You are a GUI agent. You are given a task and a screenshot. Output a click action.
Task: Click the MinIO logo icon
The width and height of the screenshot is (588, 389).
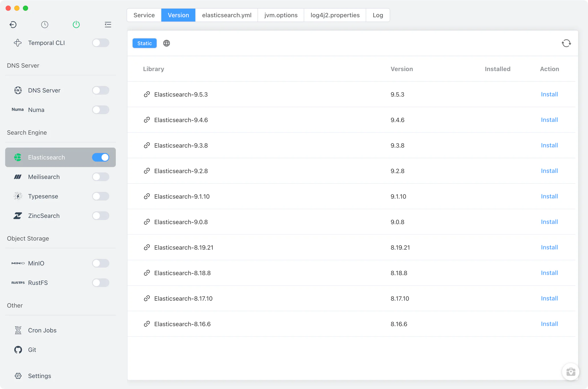tap(18, 263)
